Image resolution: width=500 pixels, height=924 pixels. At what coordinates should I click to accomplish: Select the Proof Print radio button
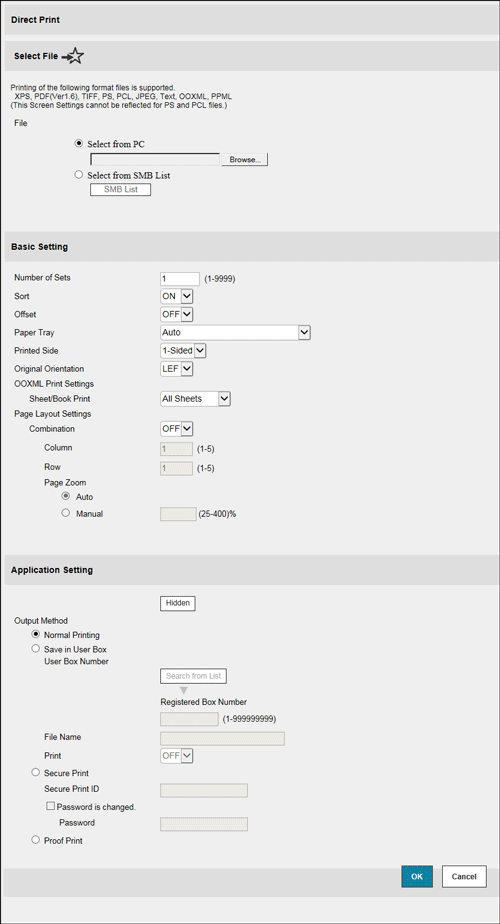(x=36, y=840)
